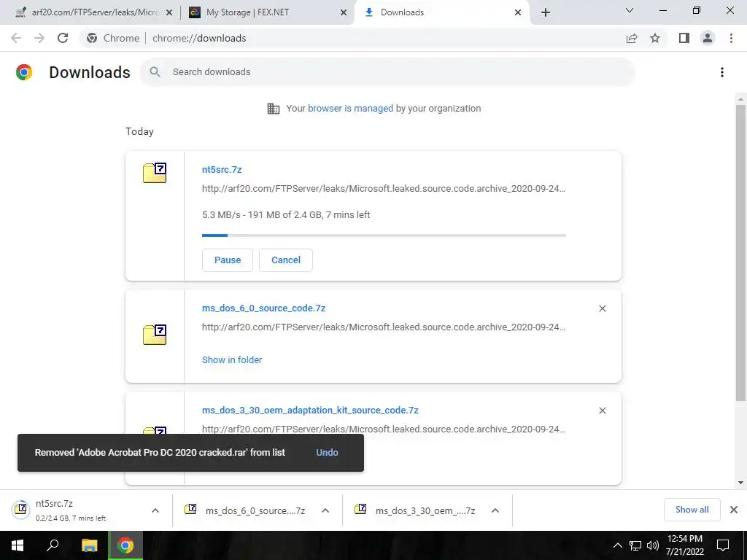Click the taskbar clock showing 12:54 PM

tap(684, 545)
